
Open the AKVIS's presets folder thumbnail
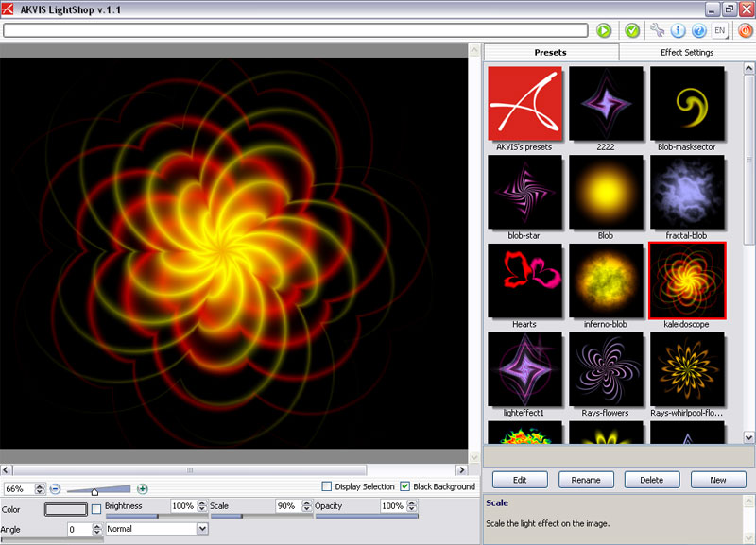click(x=524, y=104)
